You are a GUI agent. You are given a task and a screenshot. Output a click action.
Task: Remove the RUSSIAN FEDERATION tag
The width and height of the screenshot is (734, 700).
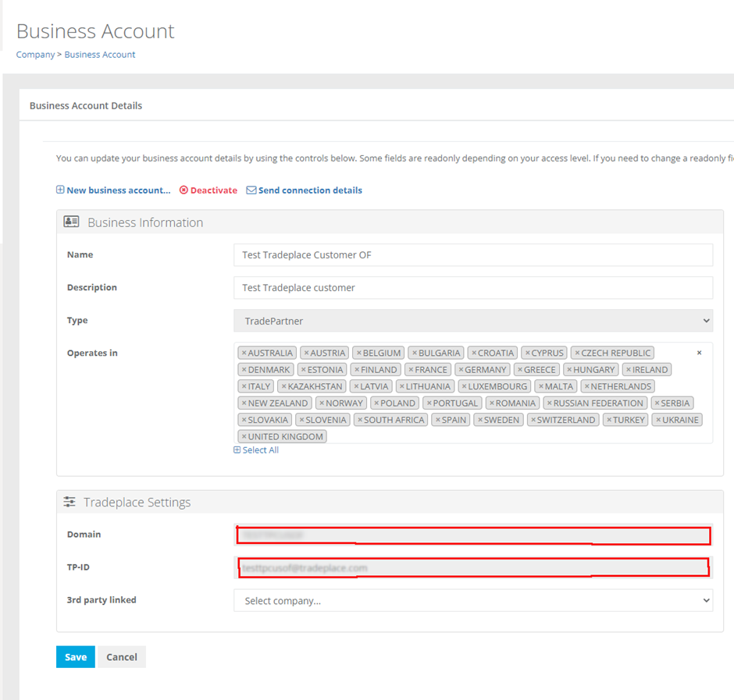coord(549,403)
